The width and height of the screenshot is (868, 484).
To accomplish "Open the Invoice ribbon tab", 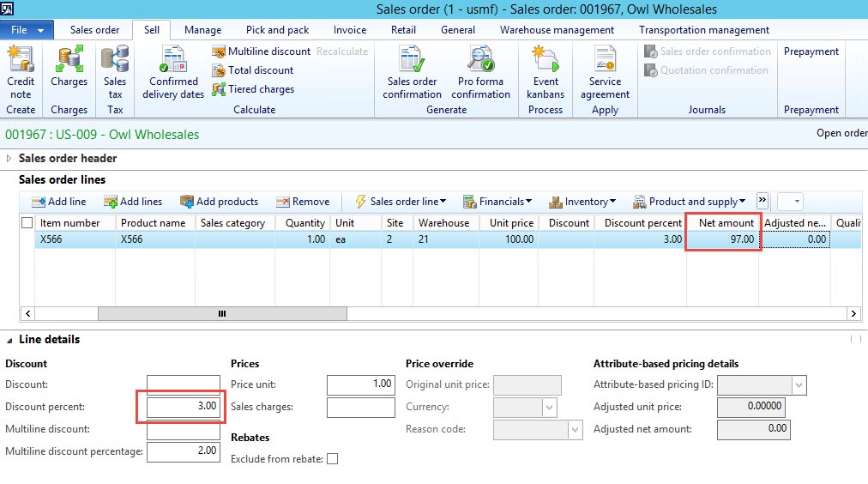I will [x=349, y=30].
